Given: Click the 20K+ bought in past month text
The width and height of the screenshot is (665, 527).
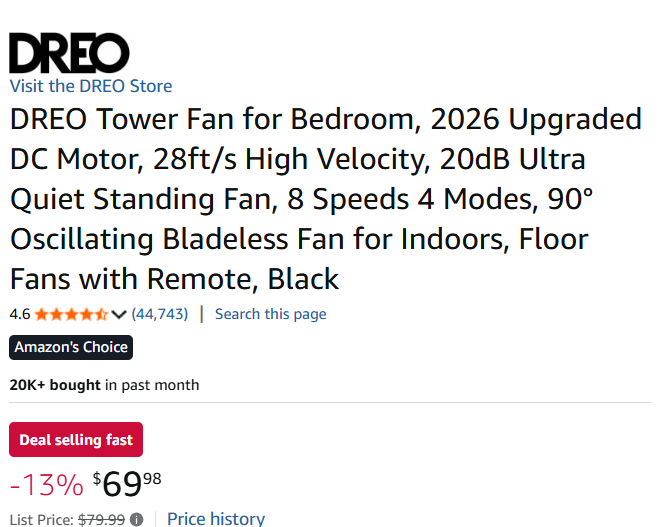Looking at the screenshot, I should point(104,385).
